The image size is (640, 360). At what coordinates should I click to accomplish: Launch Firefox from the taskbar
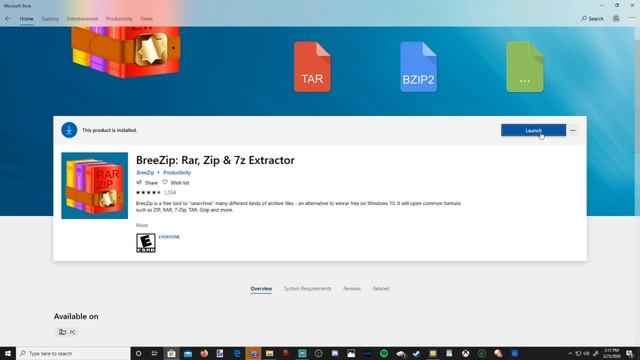click(x=204, y=353)
